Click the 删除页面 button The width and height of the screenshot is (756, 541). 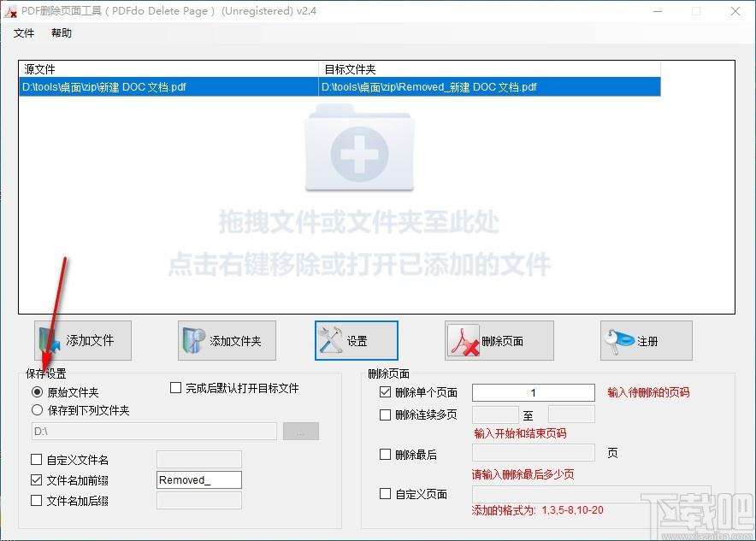(499, 341)
